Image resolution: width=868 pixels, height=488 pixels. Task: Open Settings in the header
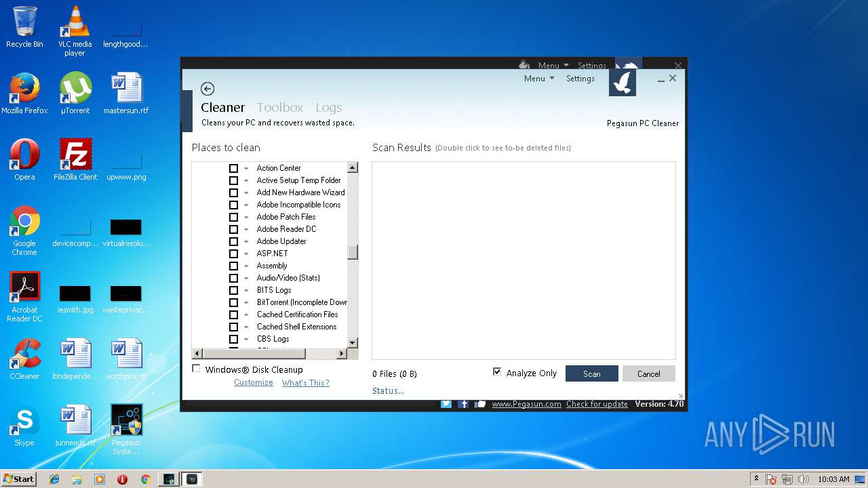(580, 79)
